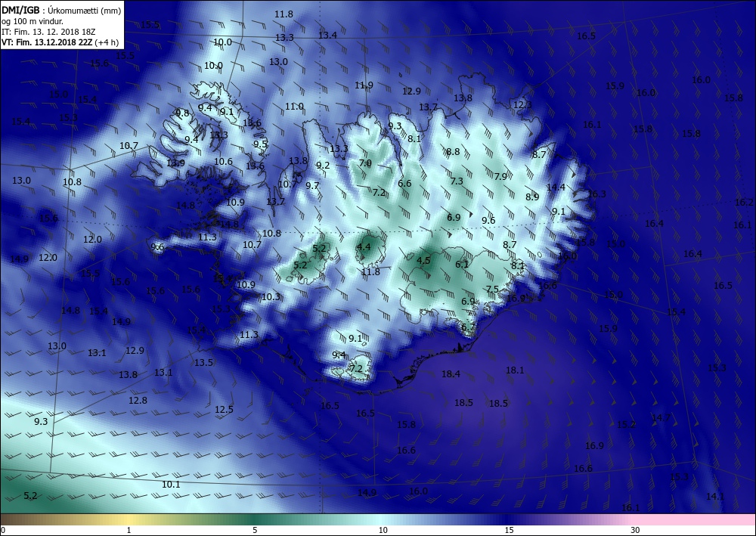The height and width of the screenshot is (536, 756).
Task: Click the map value '15.2'
Action: click(x=626, y=425)
